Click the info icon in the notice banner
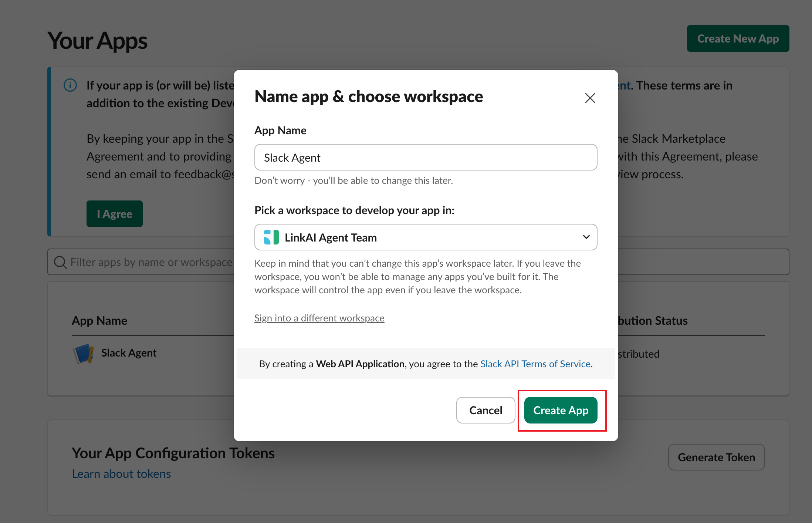812x523 pixels. click(x=70, y=85)
